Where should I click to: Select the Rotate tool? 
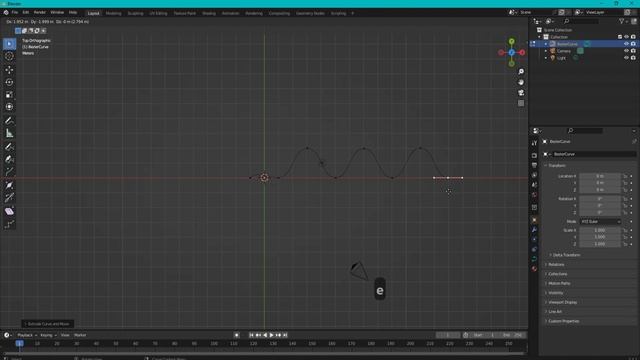pos(9,82)
